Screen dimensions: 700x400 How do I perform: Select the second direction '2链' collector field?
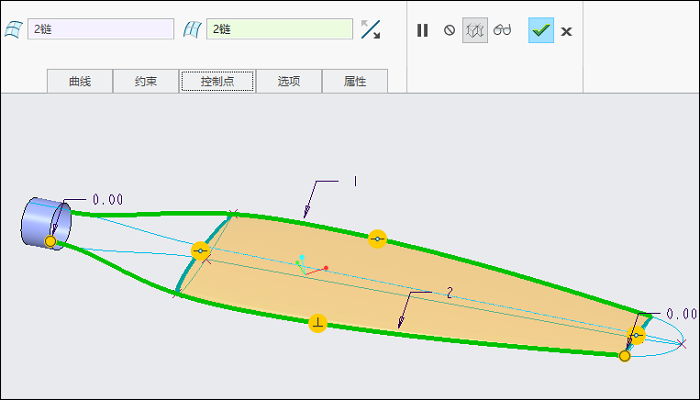[x=279, y=29]
